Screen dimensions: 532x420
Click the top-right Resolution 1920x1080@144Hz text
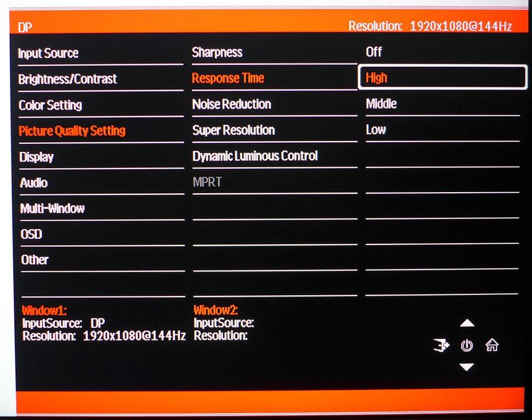430,26
